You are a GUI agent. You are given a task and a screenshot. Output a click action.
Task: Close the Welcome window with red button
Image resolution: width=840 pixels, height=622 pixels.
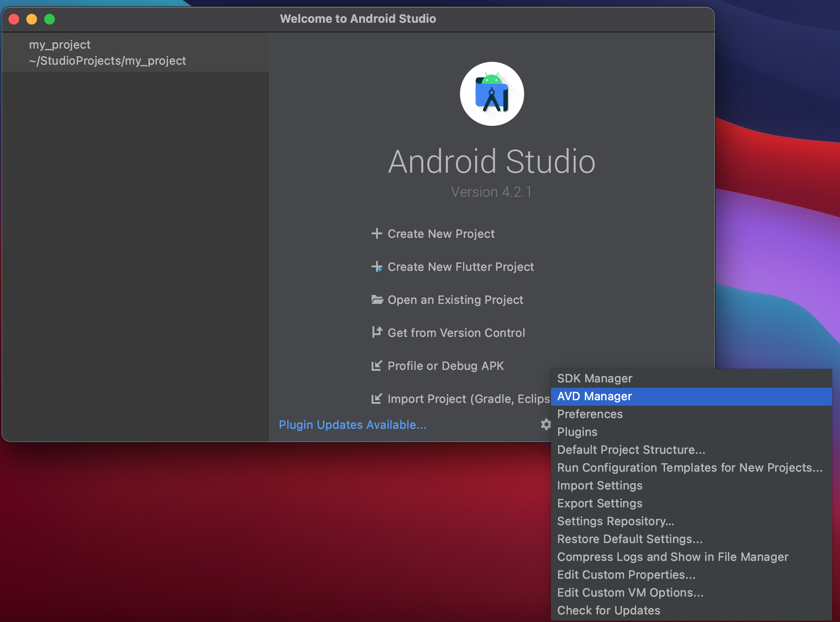click(14, 19)
